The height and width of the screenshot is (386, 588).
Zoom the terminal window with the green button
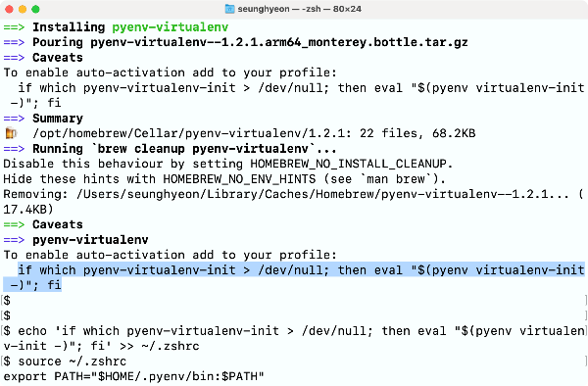pos(35,9)
